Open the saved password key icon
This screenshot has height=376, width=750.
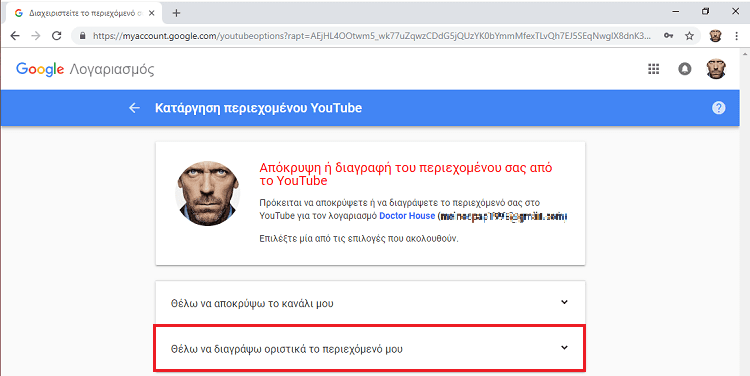(x=669, y=36)
